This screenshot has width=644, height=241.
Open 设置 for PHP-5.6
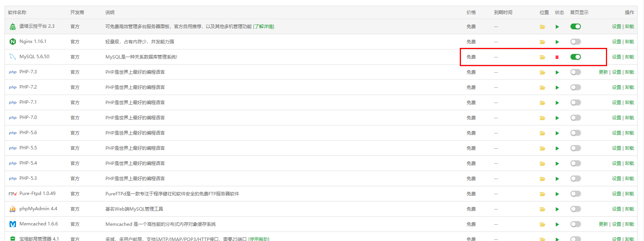(x=617, y=133)
